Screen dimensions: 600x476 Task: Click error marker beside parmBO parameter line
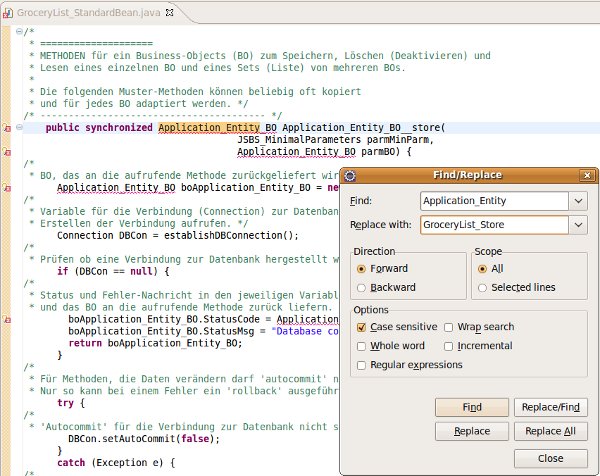pos(7,153)
